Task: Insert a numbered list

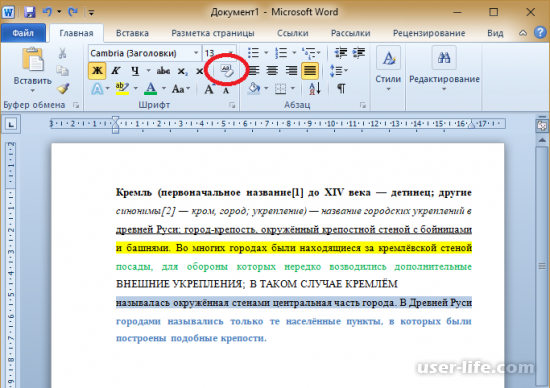Action: click(281, 53)
